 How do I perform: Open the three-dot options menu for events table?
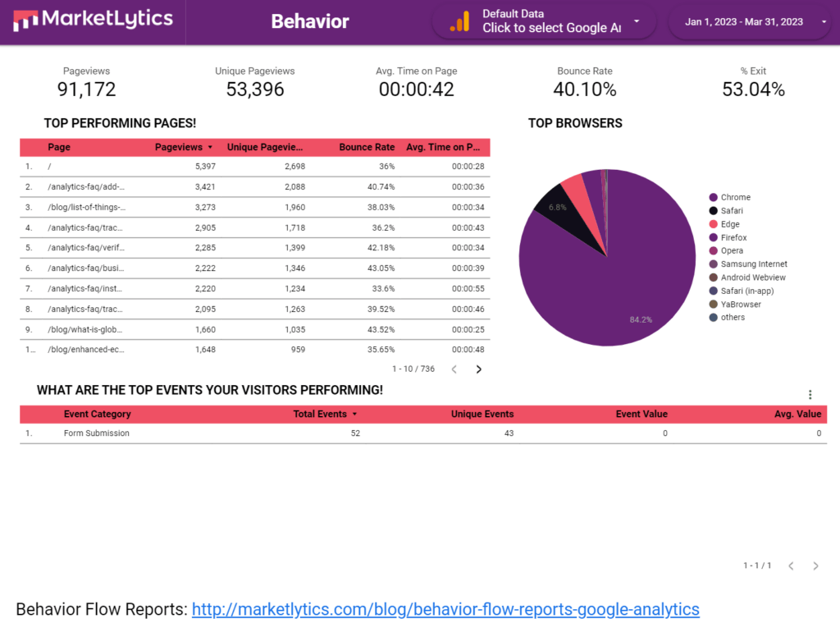pos(810,395)
